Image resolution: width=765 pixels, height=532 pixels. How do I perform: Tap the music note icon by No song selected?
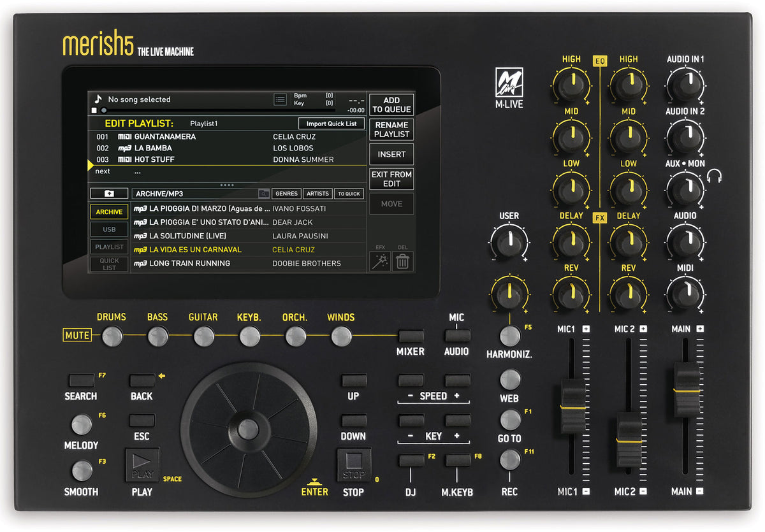click(x=98, y=99)
